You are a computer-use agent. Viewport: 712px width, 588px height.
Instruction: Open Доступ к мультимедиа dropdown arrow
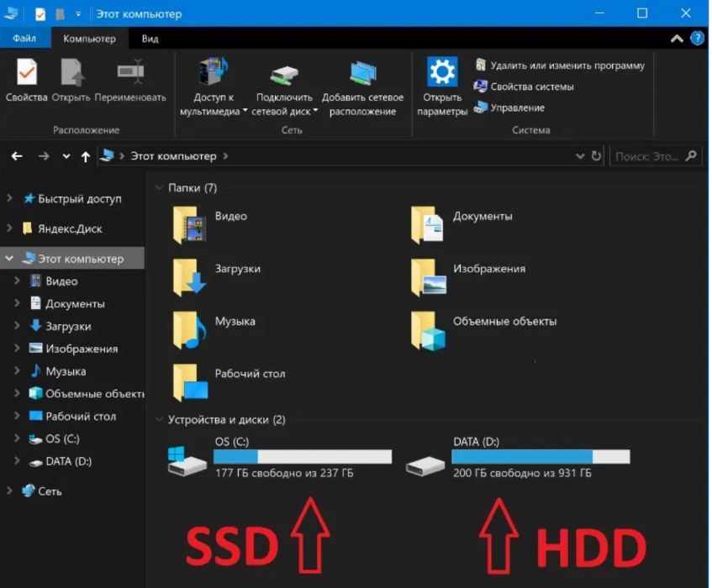click(x=245, y=110)
